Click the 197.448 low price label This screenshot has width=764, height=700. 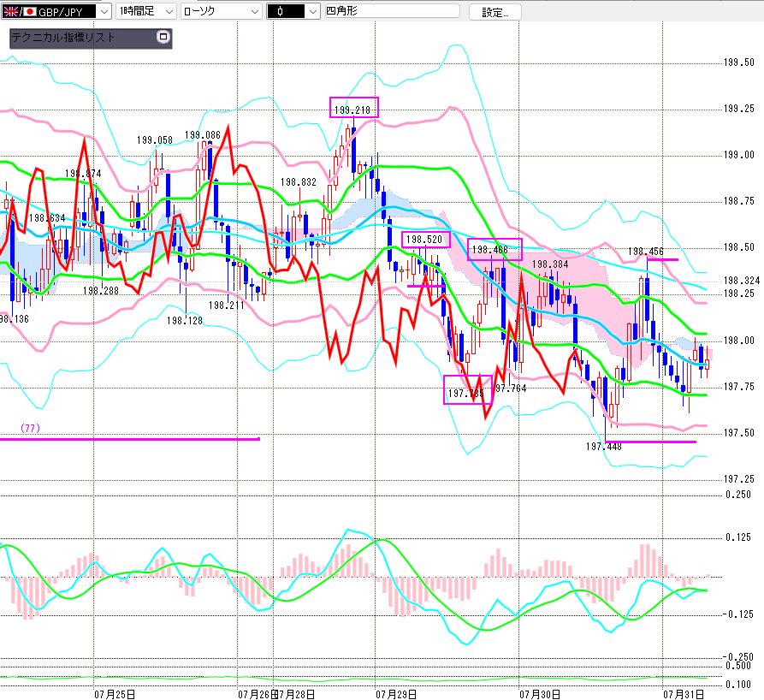(x=604, y=447)
